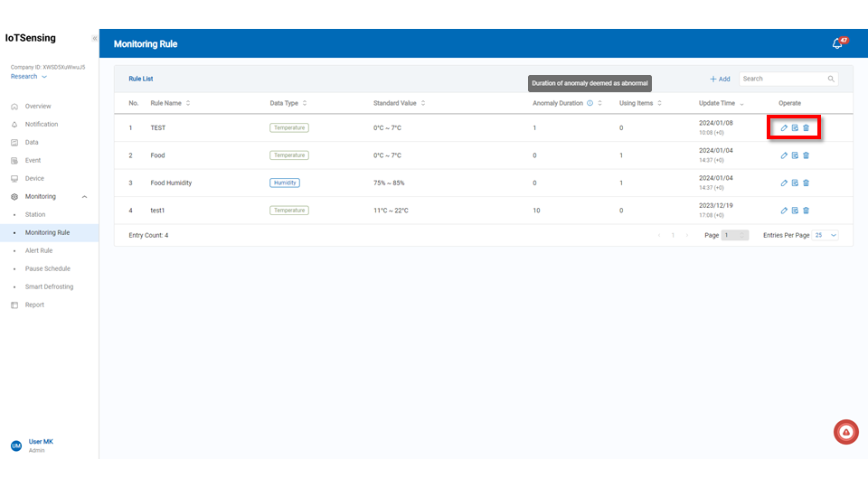Select Smart Defrosting menu item
The width and height of the screenshot is (868, 488).
(49, 286)
